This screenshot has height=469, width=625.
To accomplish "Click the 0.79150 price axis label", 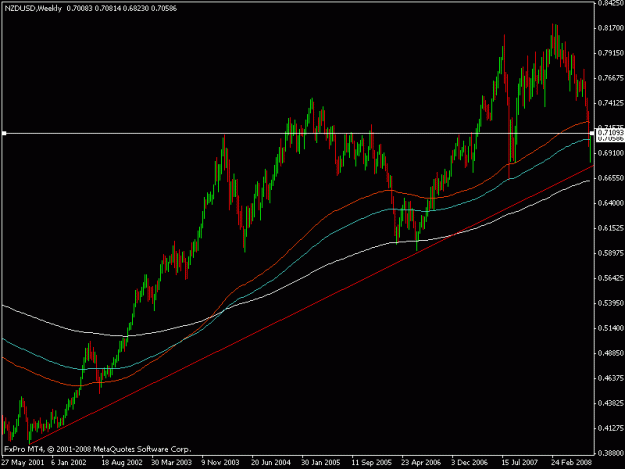I will coord(611,53).
